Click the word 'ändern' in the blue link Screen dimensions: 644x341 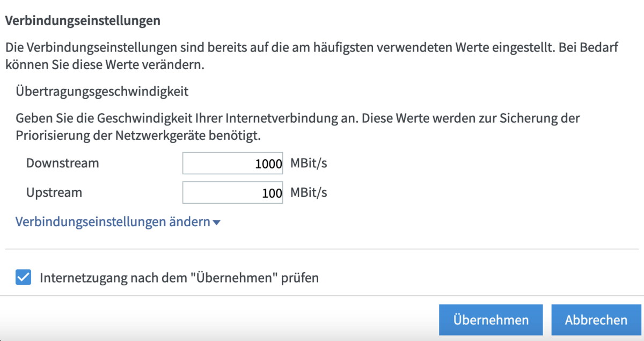pos(191,222)
